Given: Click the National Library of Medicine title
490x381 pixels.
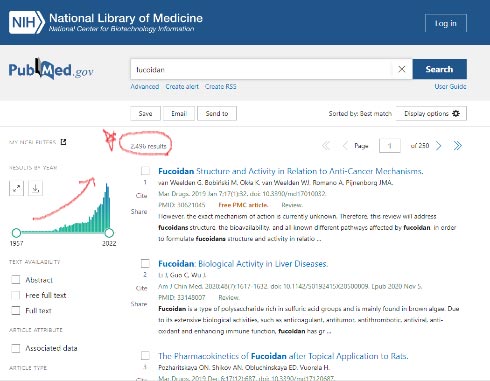Looking at the screenshot, I should [x=126, y=18].
